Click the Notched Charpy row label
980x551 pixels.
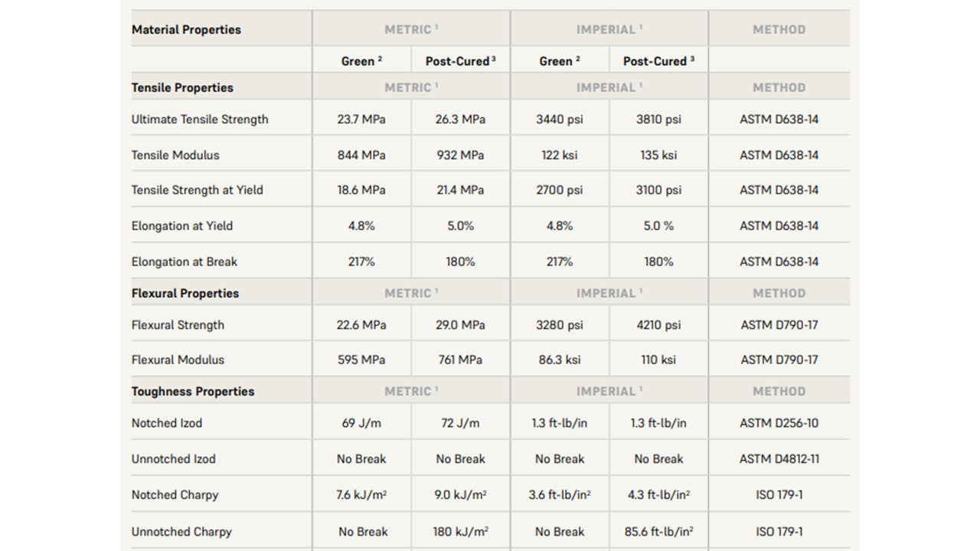pyautogui.click(x=175, y=495)
